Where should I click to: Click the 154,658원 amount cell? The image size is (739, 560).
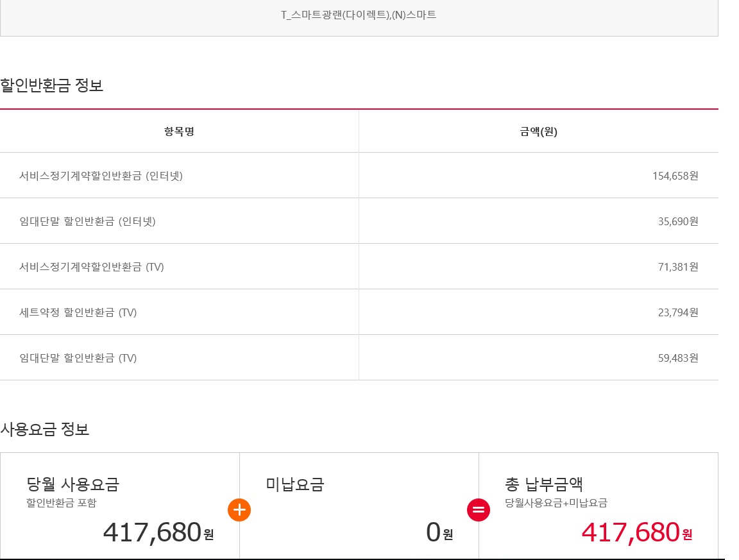click(x=675, y=176)
